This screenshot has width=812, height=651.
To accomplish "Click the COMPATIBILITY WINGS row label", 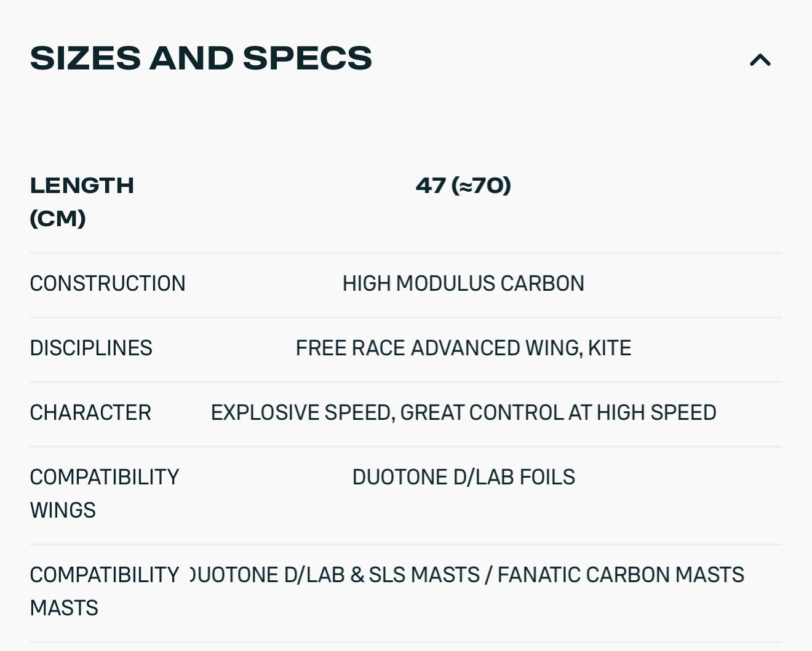I will [104, 493].
